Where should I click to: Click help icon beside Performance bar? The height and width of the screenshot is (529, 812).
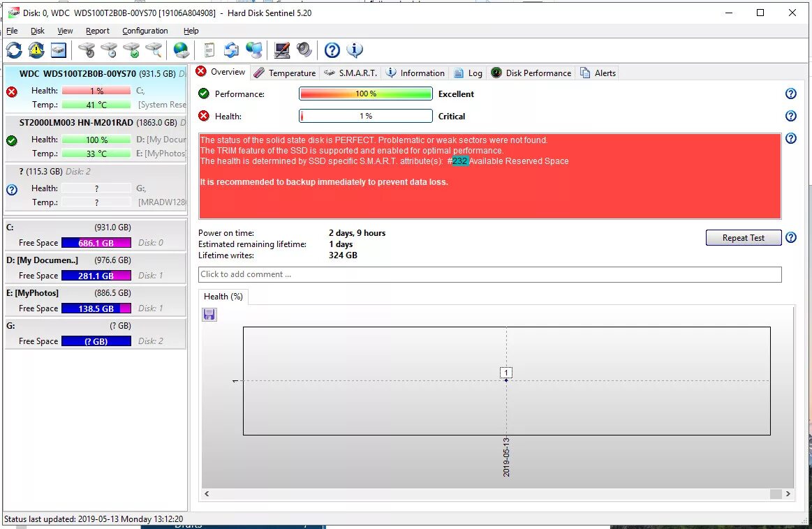point(791,94)
